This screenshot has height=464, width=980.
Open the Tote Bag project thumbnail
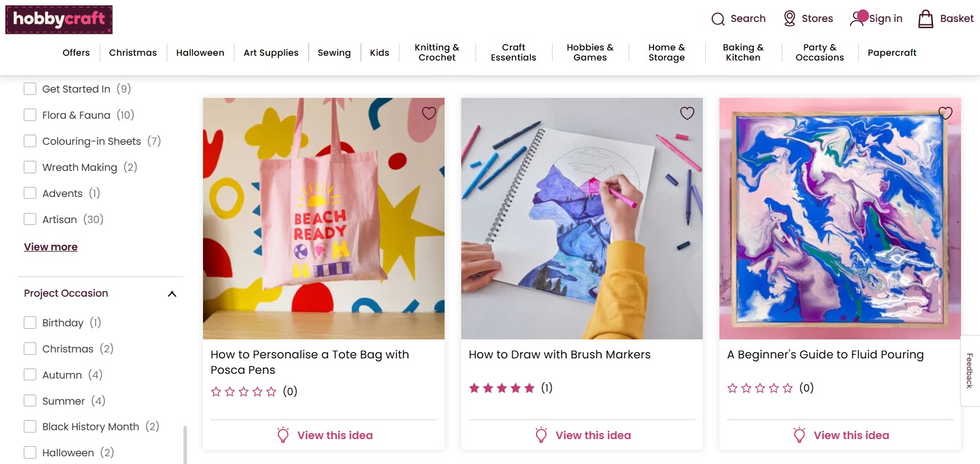click(324, 218)
